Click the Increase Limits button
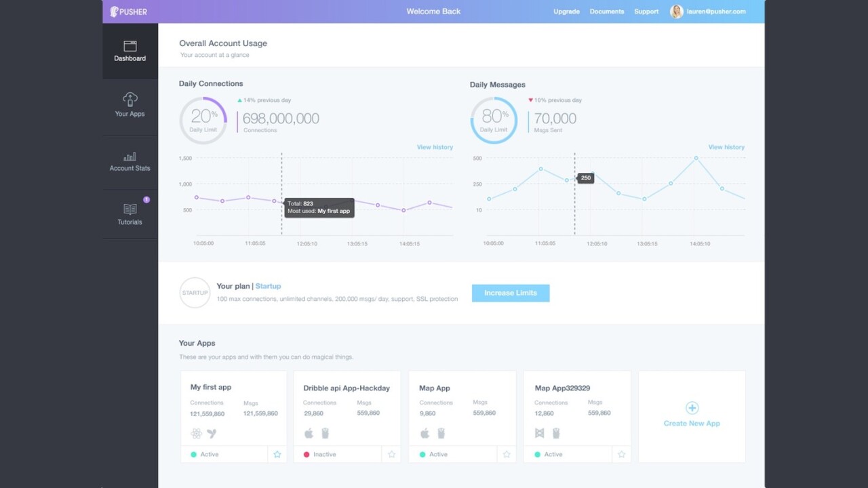This screenshot has height=488, width=868. (x=510, y=293)
